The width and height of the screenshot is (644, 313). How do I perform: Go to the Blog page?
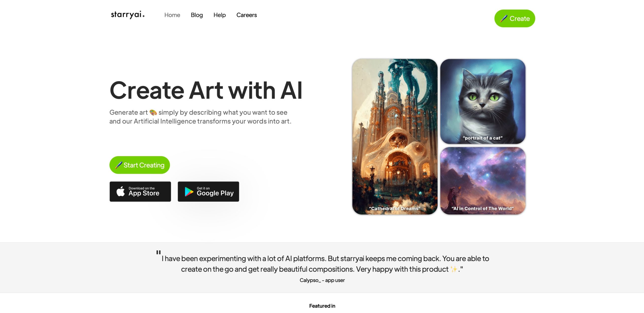point(197,15)
